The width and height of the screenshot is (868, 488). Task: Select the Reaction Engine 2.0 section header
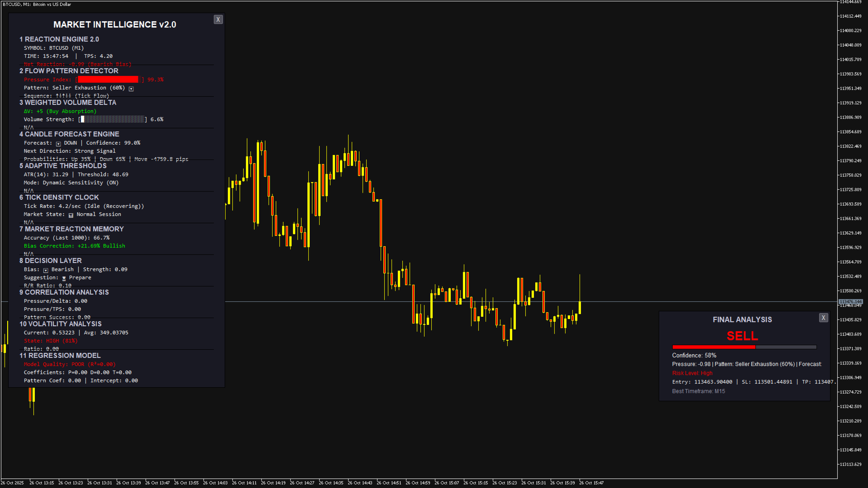[x=59, y=39]
